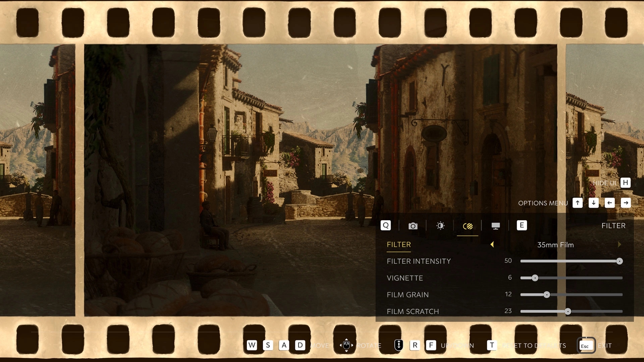This screenshot has width=644, height=362.
Task: Click the rotate mouse icon in bottom bar
Action: (x=346, y=345)
